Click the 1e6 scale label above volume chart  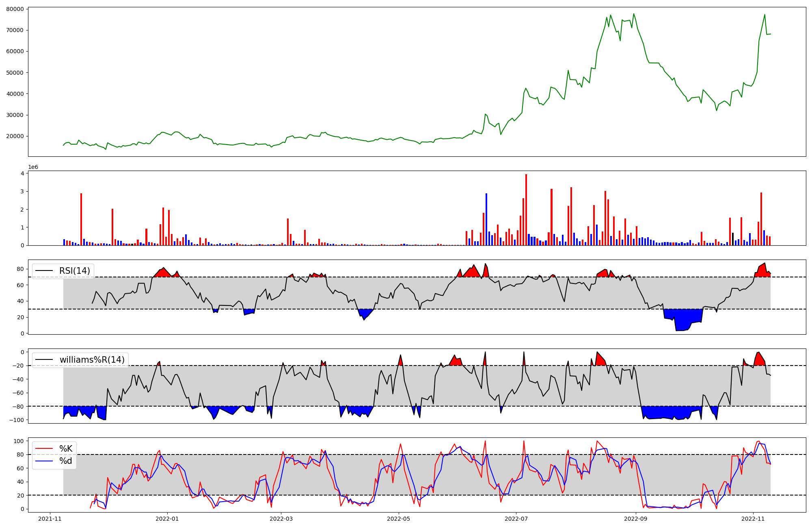33,167
